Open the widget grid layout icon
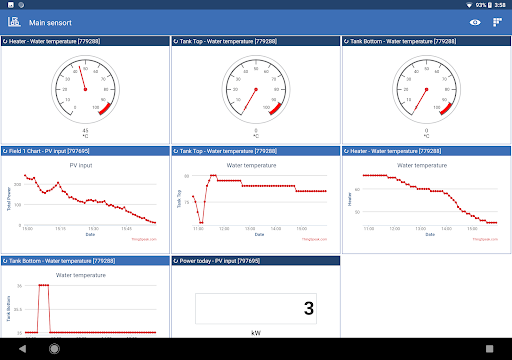The image size is (512, 360). tap(497, 22)
